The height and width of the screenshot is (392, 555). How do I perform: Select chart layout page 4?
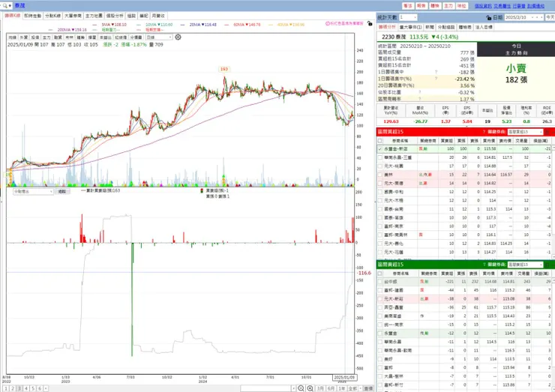coord(26,388)
